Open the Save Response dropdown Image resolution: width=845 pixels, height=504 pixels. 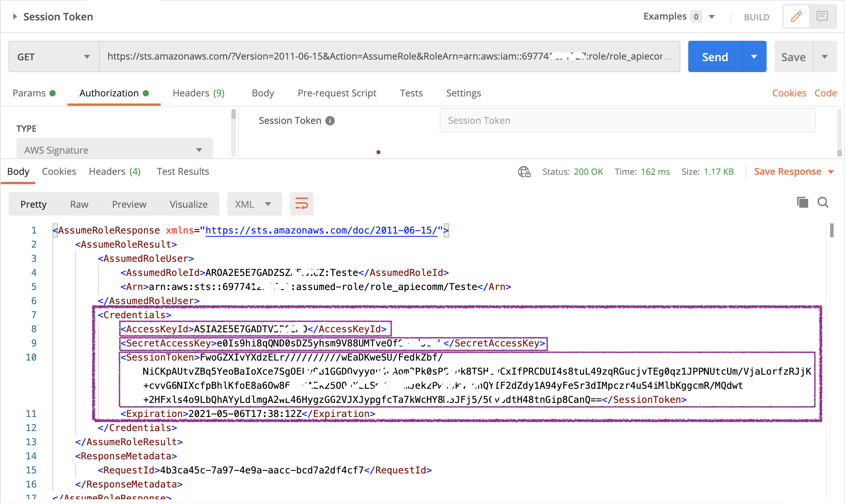pos(794,172)
